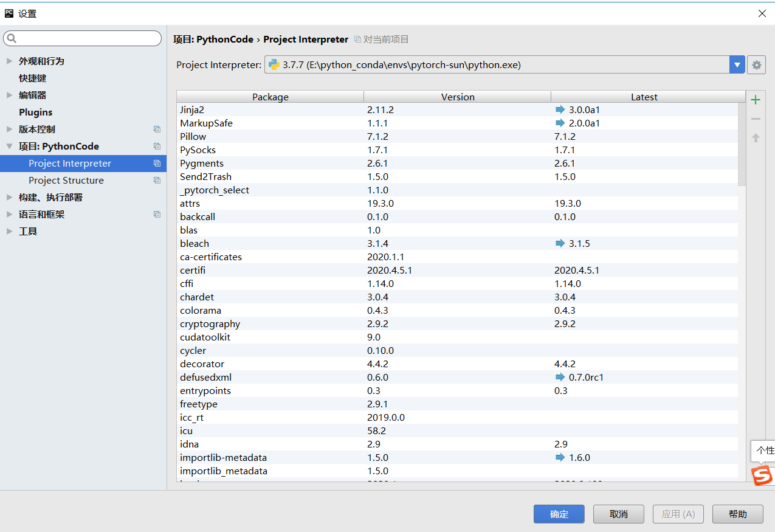Expand the 工具 section in the sidebar
This screenshot has width=775, height=532.
point(10,231)
